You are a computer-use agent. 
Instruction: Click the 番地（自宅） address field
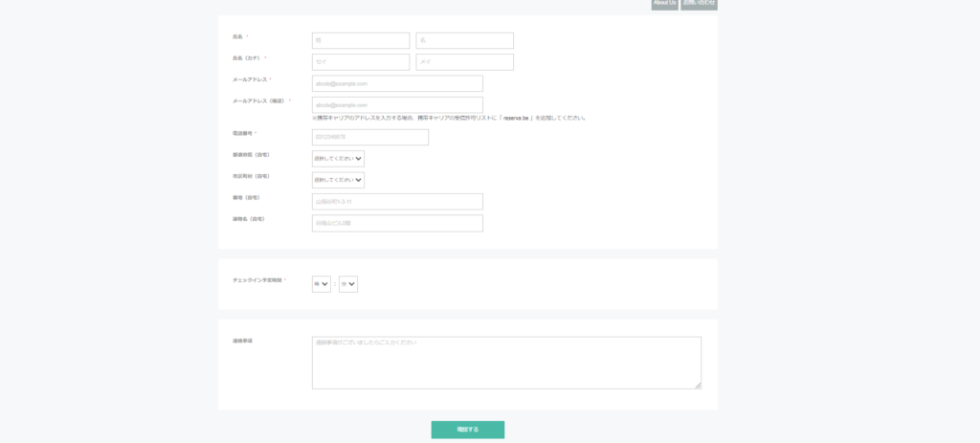(x=397, y=202)
